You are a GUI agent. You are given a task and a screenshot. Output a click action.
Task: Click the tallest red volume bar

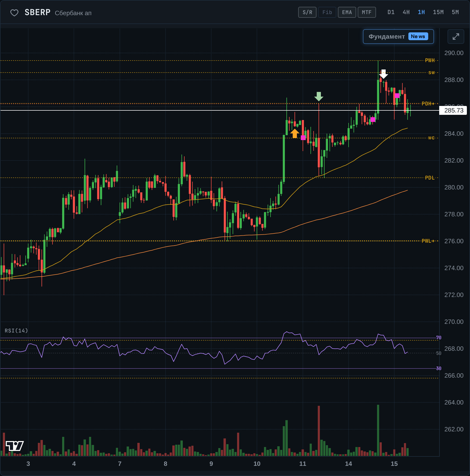click(319, 431)
